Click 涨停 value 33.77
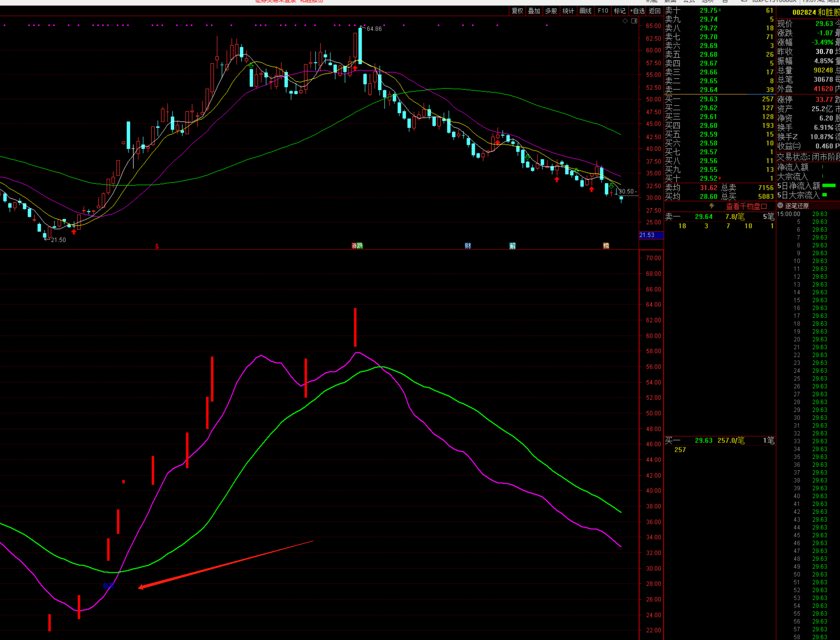The height and width of the screenshot is (640, 840). (x=824, y=99)
